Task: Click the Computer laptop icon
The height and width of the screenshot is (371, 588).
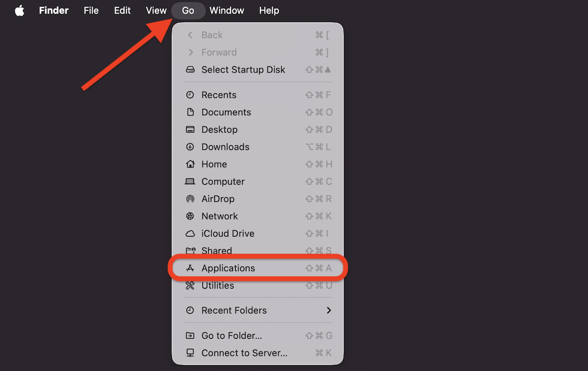Action: [190, 181]
